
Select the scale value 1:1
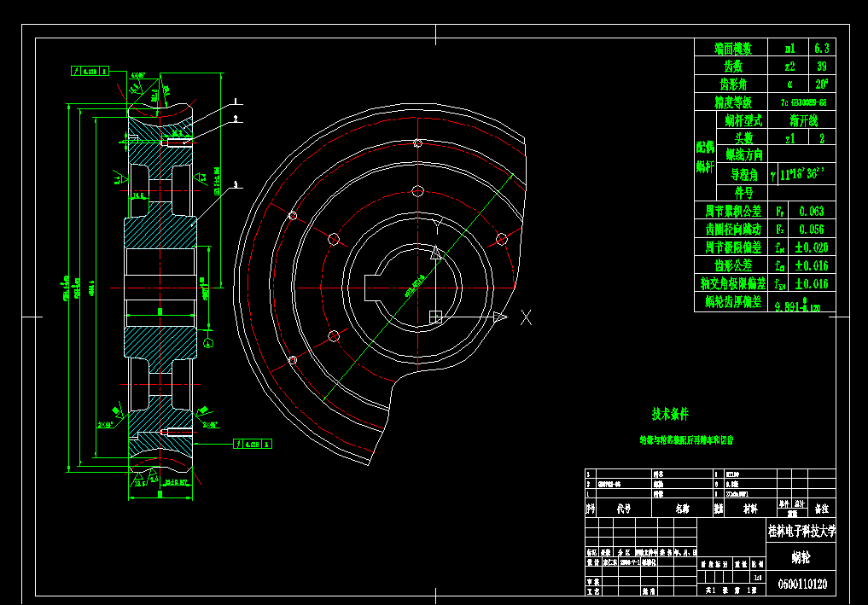757,578
